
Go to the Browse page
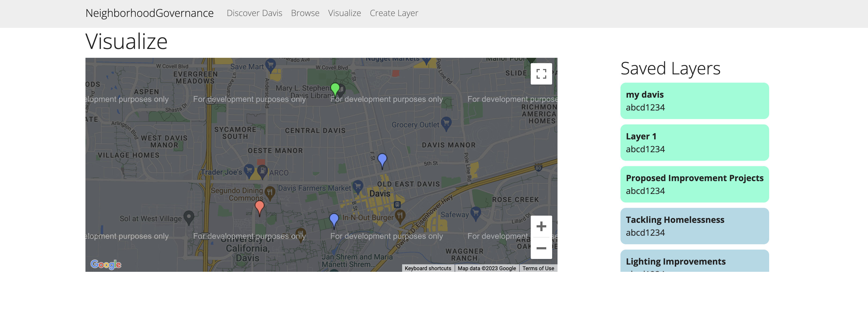point(305,13)
